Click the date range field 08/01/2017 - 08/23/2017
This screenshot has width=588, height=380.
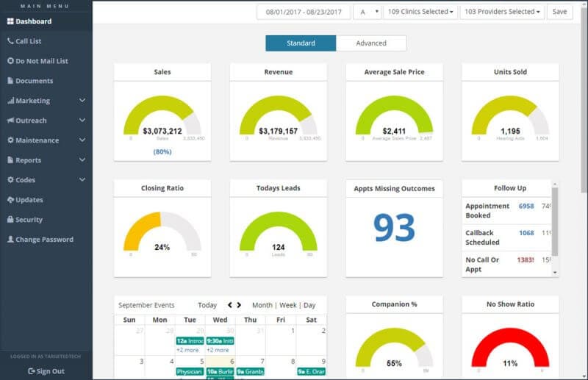click(304, 12)
